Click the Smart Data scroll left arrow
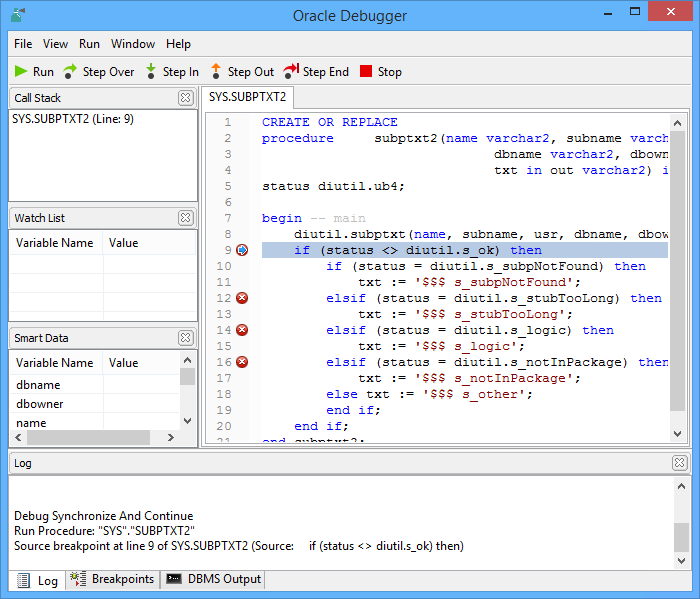Viewport: 700px width, 599px height. click(18, 437)
